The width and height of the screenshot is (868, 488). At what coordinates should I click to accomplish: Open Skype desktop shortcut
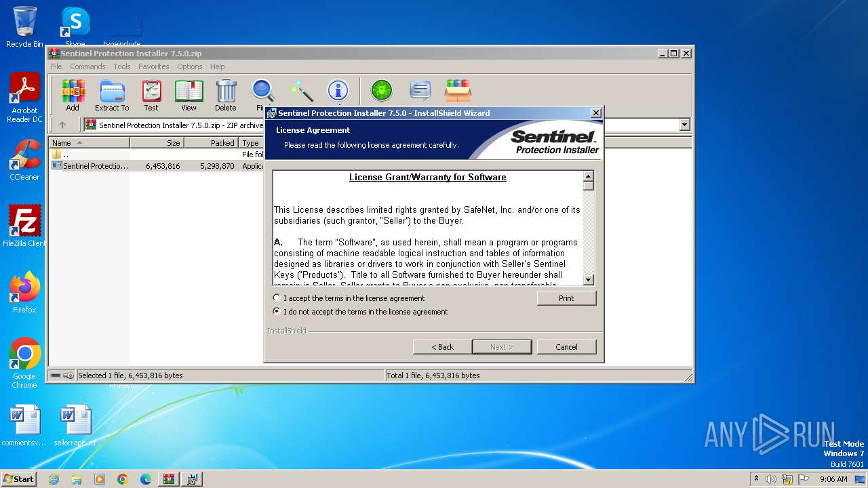(75, 27)
